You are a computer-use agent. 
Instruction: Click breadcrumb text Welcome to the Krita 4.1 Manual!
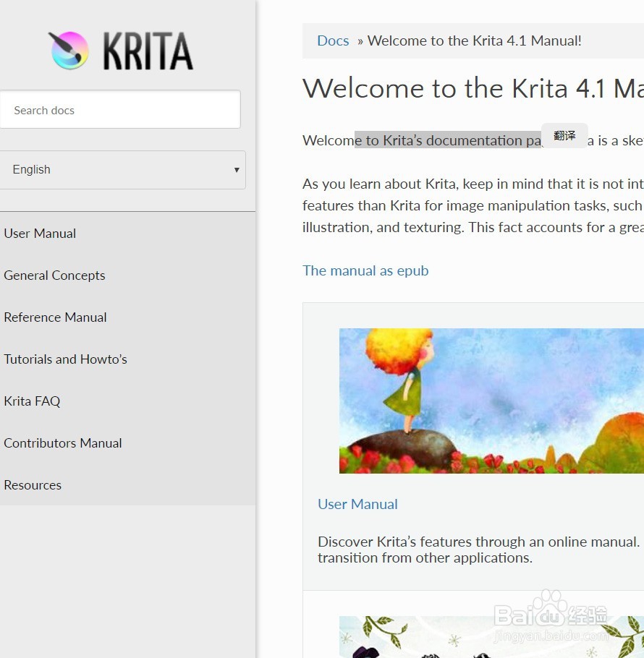pos(475,40)
